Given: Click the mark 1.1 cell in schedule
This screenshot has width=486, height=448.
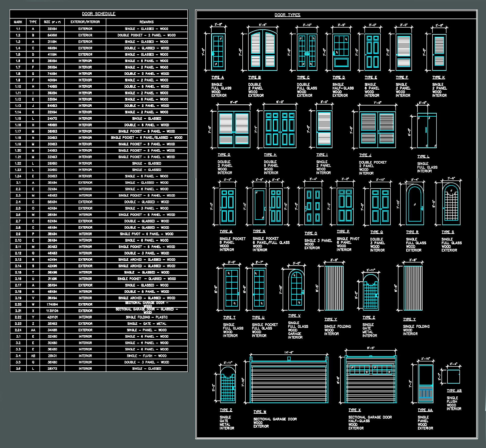Looking at the screenshot, I should (18, 29).
